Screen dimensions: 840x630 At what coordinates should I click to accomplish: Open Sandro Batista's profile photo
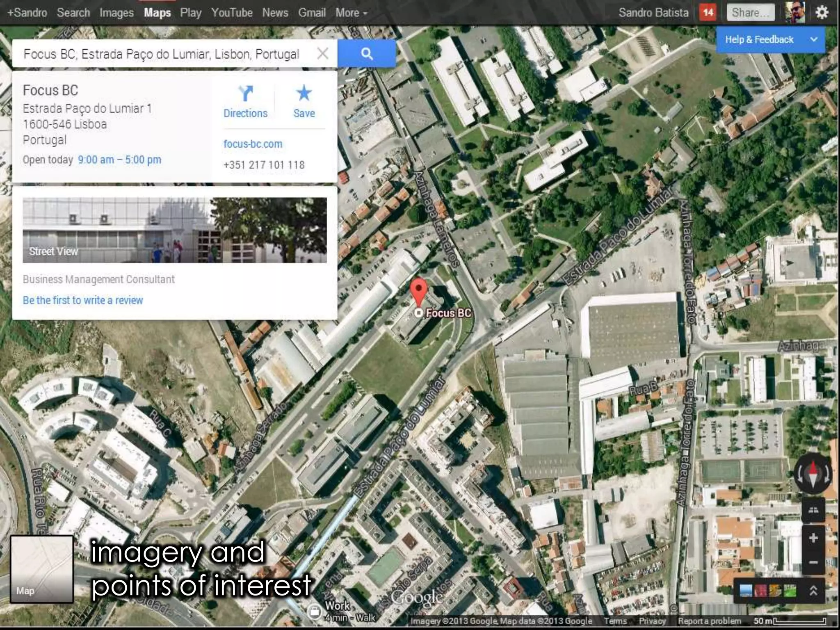pyautogui.click(x=795, y=12)
